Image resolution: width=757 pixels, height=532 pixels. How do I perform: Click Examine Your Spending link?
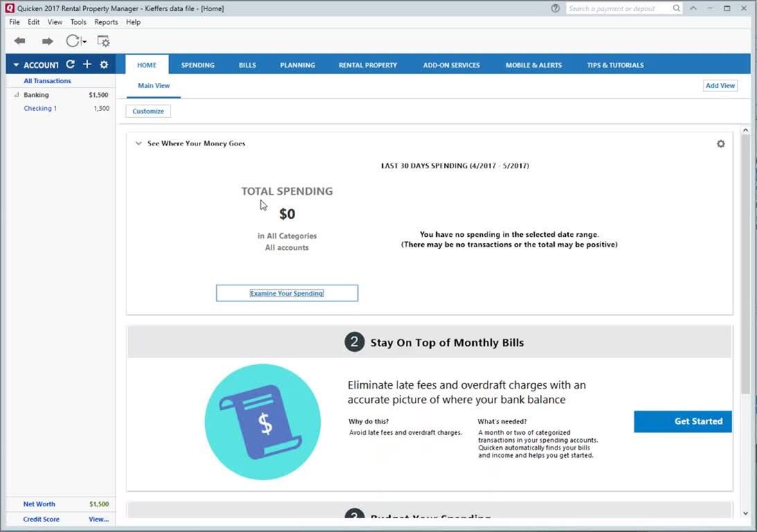coord(287,293)
